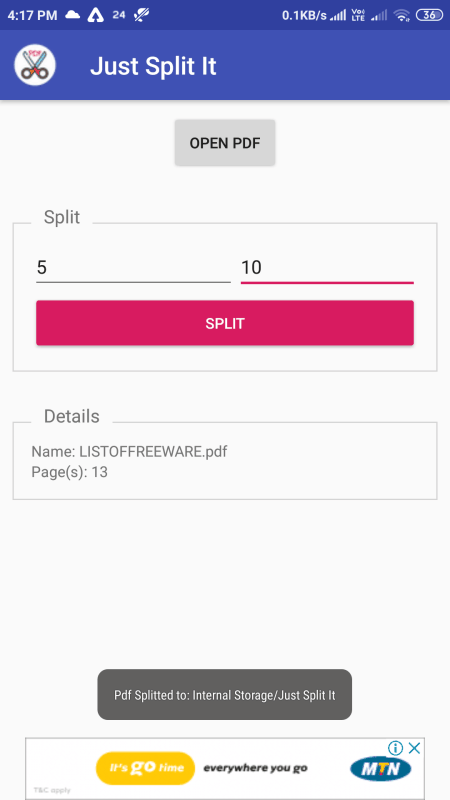Tap the Google Drive status icon
The image size is (450, 800).
pyautogui.click(x=95, y=15)
